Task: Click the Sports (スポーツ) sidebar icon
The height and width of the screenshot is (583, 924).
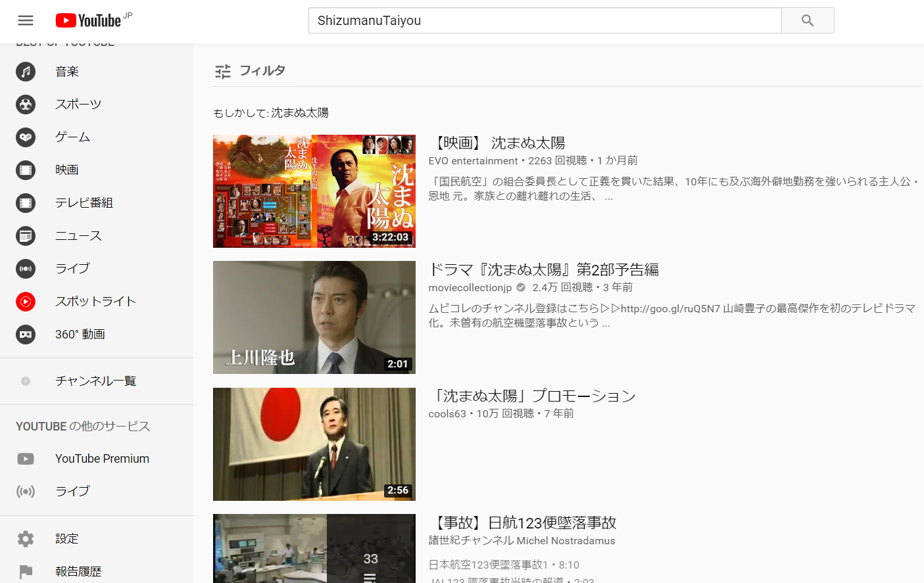Action: (x=26, y=105)
